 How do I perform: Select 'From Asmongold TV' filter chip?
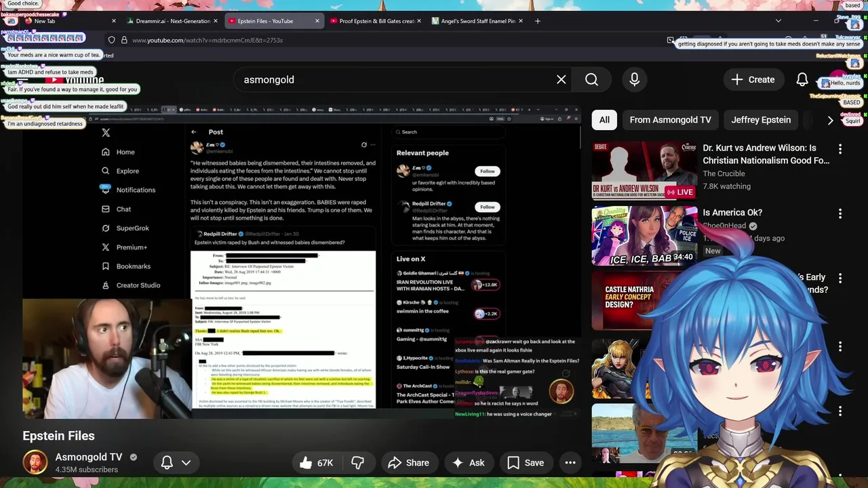pyautogui.click(x=670, y=120)
